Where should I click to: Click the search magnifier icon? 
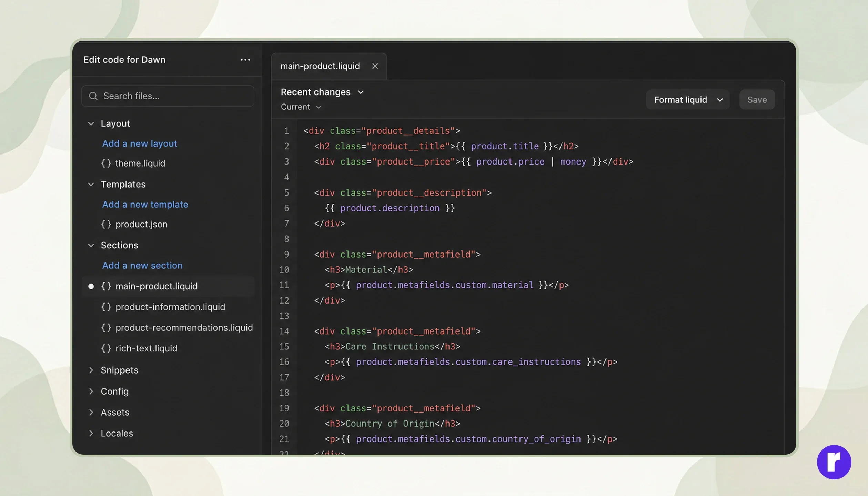(x=93, y=96)
